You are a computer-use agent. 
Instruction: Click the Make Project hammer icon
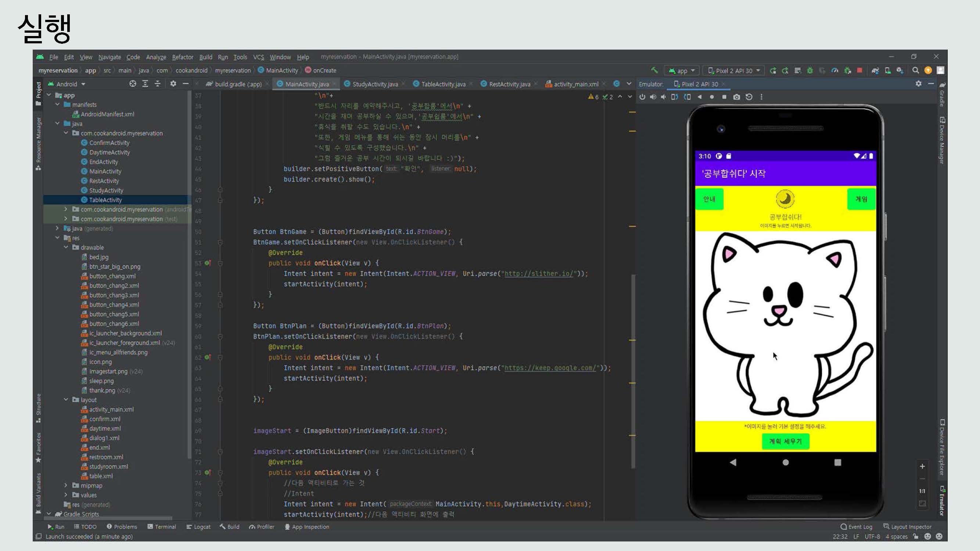(654, 70)
